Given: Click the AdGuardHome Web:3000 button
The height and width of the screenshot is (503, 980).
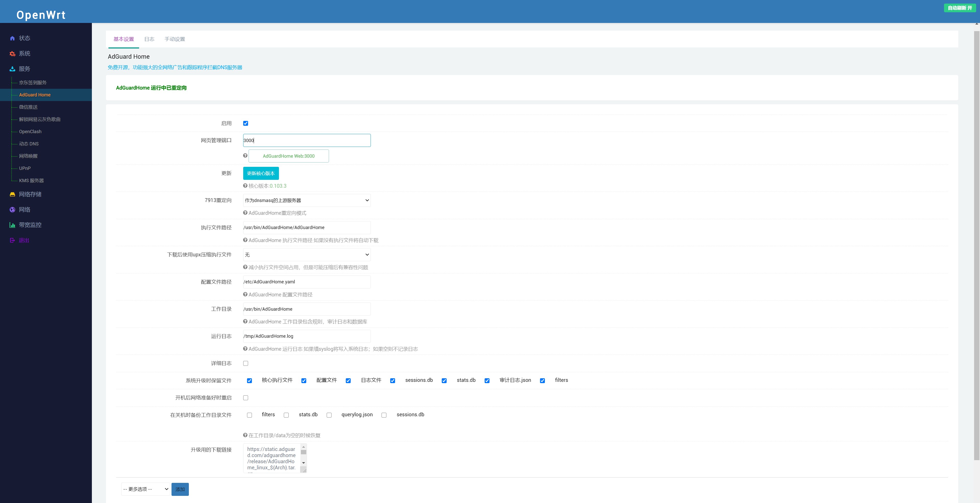Looking at the screenshot, I should click(289, 156).
